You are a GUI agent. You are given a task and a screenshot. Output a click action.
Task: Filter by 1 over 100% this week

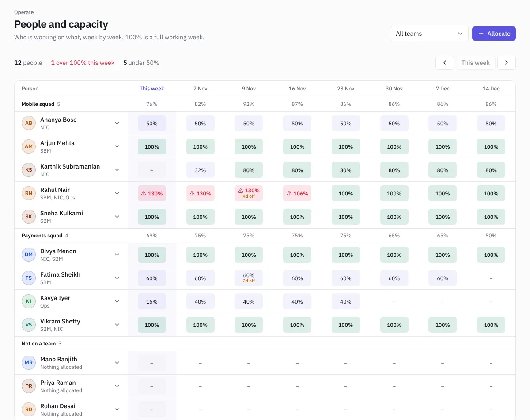(x=83, y=63)
